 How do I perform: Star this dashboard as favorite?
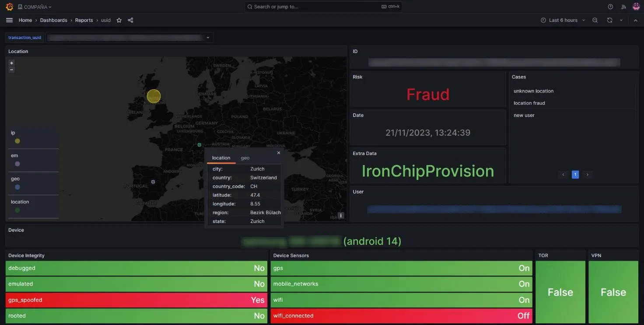tap(119, 20)
